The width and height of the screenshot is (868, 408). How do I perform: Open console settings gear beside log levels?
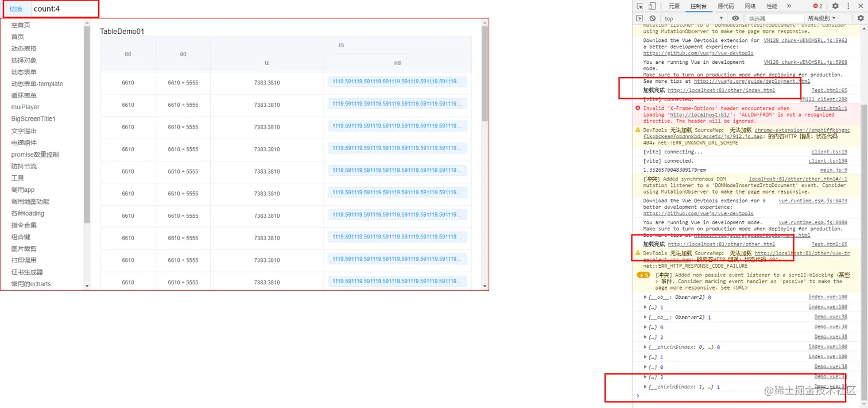click(860, 18)
